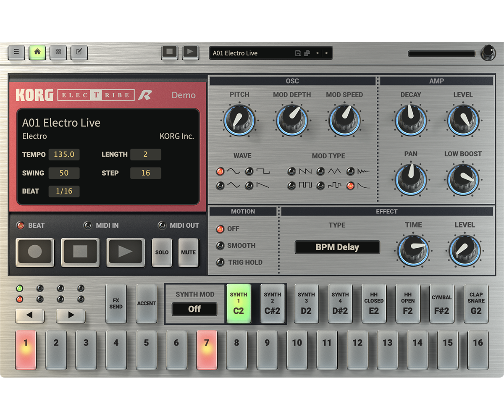Screen dimensions: 504x420
Task: Click the STEP value 16 in the display
Action: pos(145,173)
